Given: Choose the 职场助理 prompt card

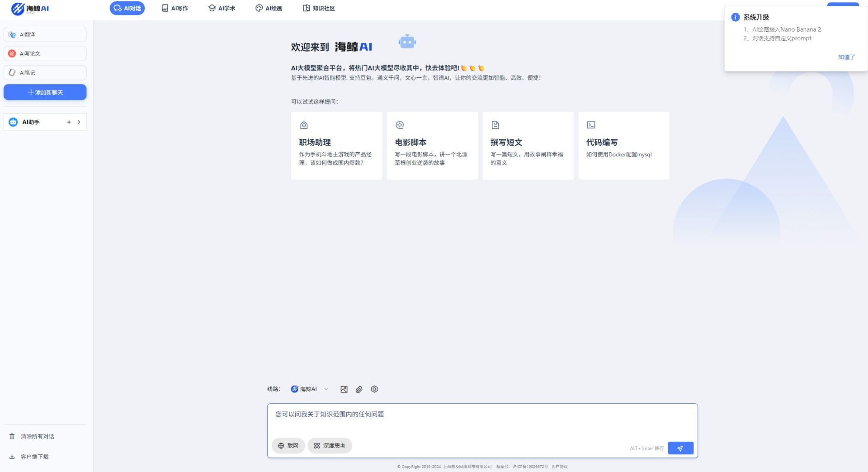Looking at the screenshot, I should pos(336,146).
